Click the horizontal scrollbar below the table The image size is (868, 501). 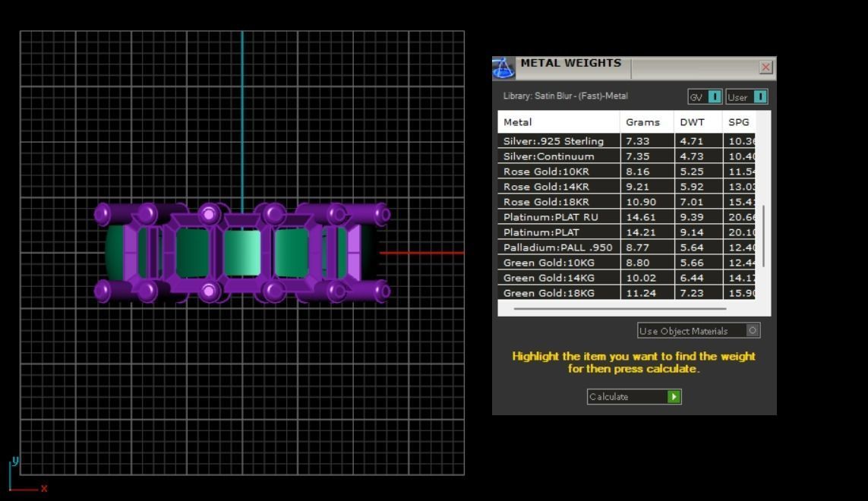620,308
